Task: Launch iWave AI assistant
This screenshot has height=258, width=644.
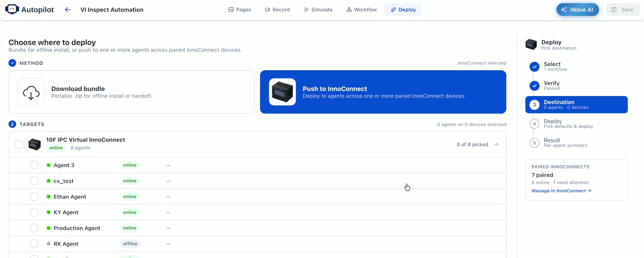Action: [577, 10]
